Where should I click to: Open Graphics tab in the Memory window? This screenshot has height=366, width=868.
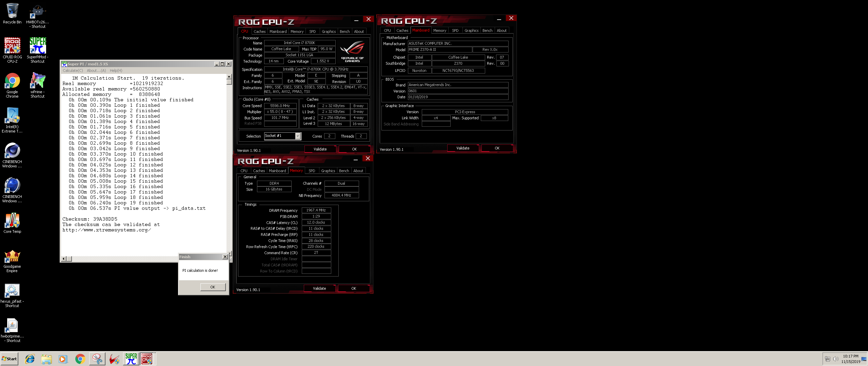328,171
